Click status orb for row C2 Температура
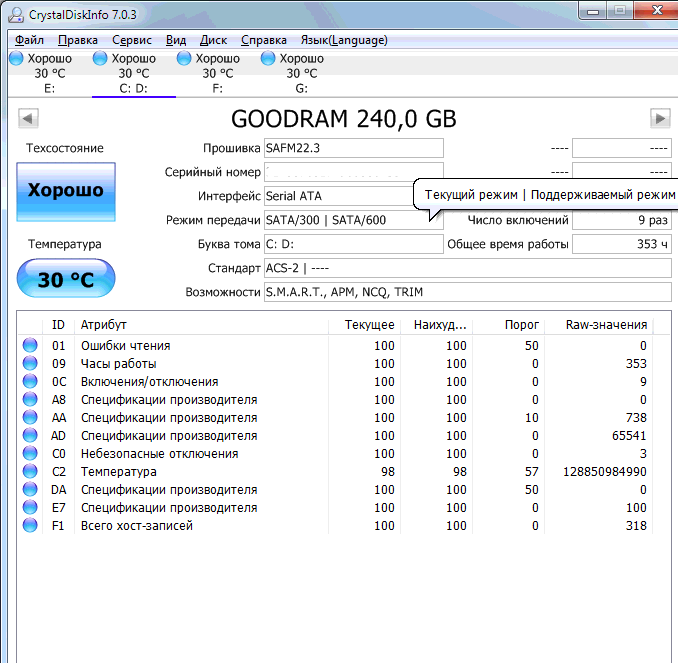The image size is (678, 663). tap(30, 471)
